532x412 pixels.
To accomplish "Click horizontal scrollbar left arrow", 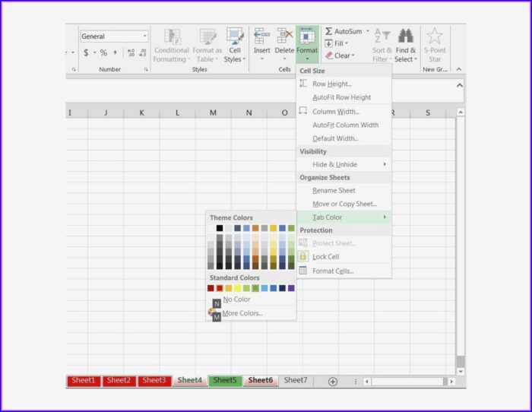I will 367,382.
